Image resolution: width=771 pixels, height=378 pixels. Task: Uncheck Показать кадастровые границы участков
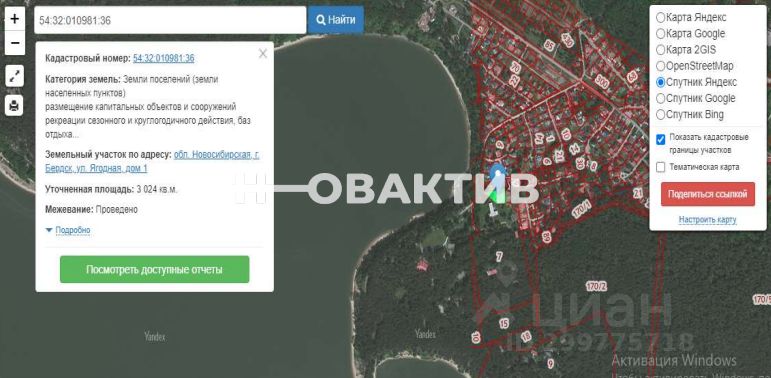tap(661, 140)
